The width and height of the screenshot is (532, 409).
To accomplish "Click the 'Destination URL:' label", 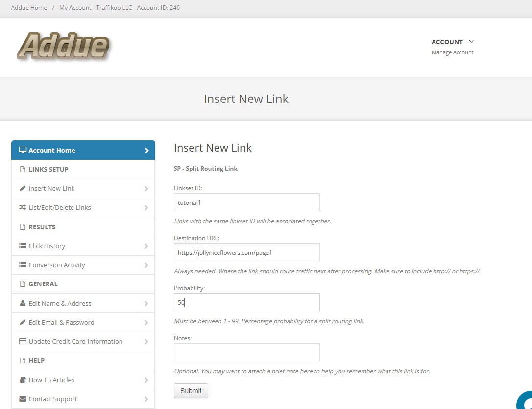I will tap(196, 238).
